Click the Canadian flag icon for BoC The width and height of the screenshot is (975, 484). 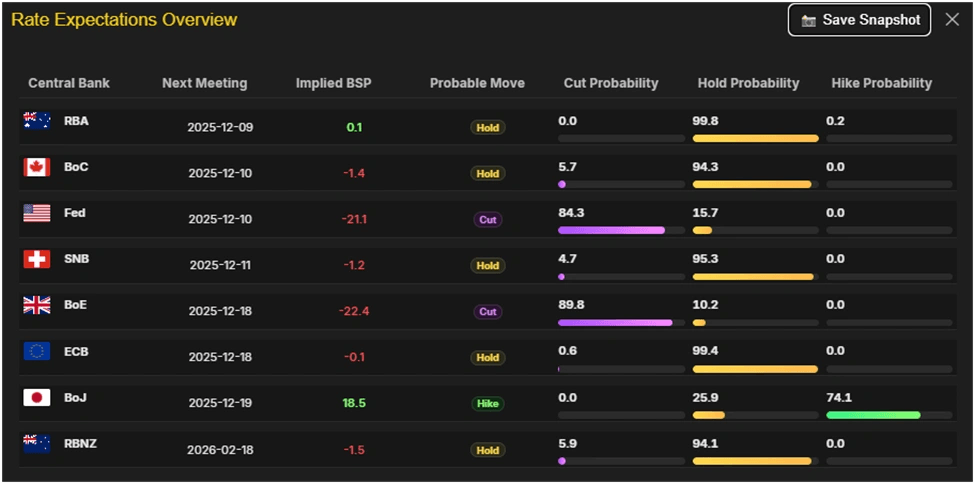[x=37, y=167]
